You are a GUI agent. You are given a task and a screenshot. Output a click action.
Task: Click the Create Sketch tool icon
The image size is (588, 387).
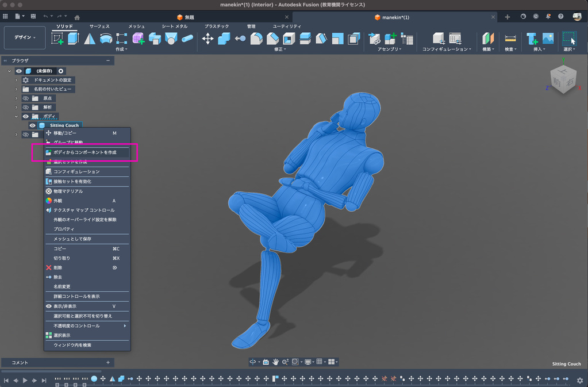57,39
